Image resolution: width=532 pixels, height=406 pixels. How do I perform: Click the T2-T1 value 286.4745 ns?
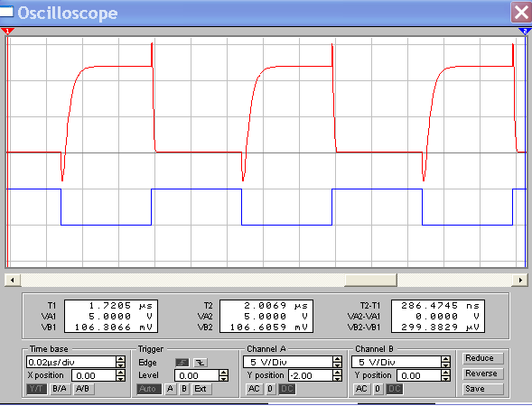click(x=441, y=306)
